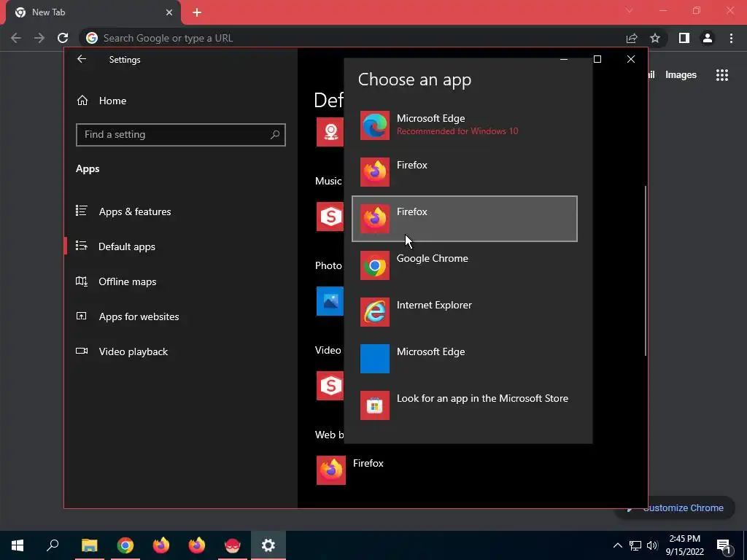Click current Web browser default Firefox
The width and height of the screenshot is (747, 560).
pyautogui.click(x=350, y=470)
